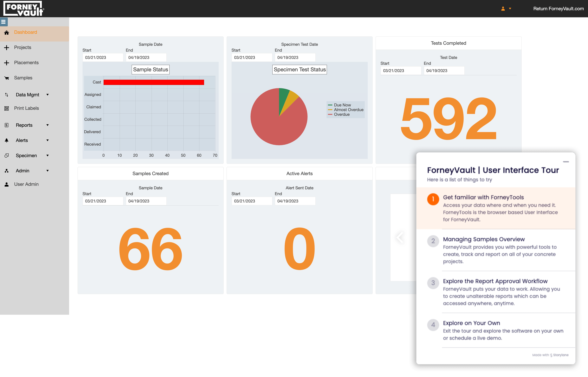Click the orange user profile icon

503,9
